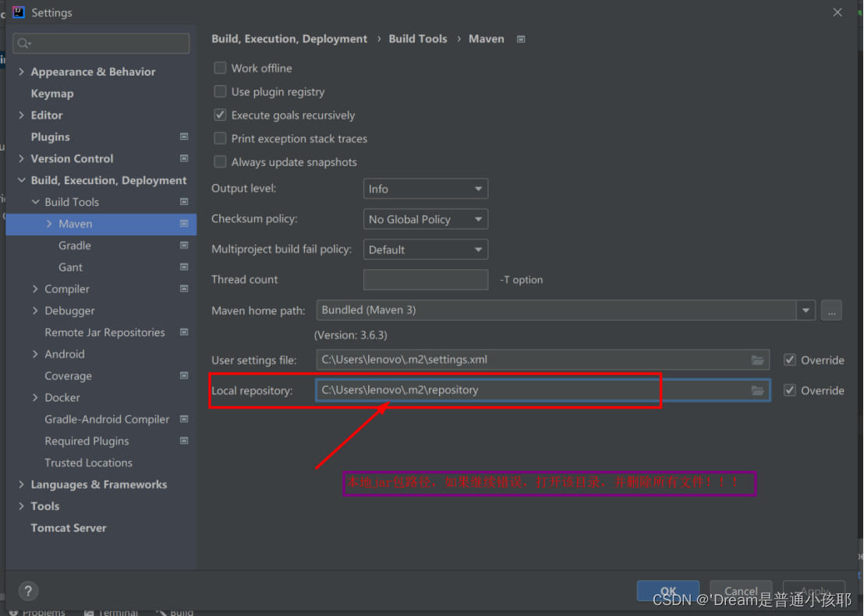Open the Checksum policy dropdown
The width and height of the screenshot is (864, 616).
[426, 219]
